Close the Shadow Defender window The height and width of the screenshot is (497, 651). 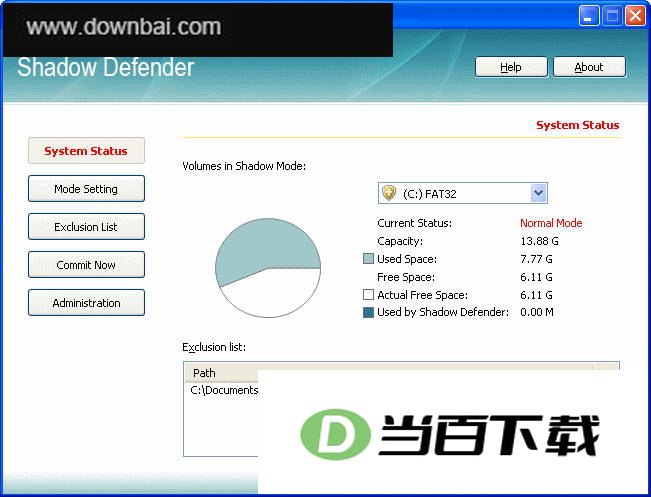click(635, 16)
